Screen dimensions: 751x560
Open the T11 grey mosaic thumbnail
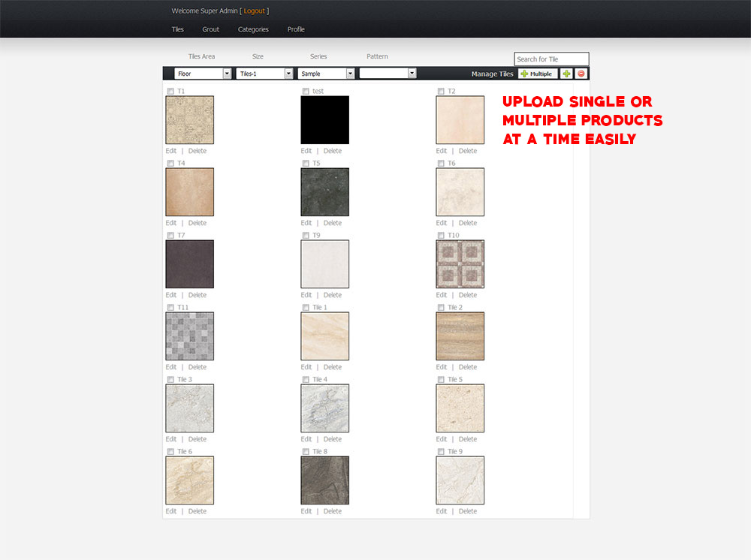tap(190, 336)
